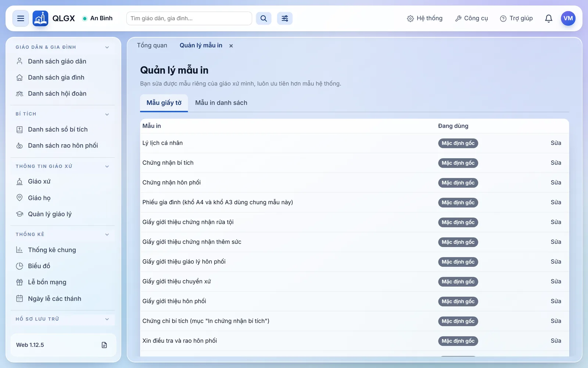Image resolution: width=588 pixels, height=368 pixels.
Task: Collapse the Thống kê section
Action: 107,234
